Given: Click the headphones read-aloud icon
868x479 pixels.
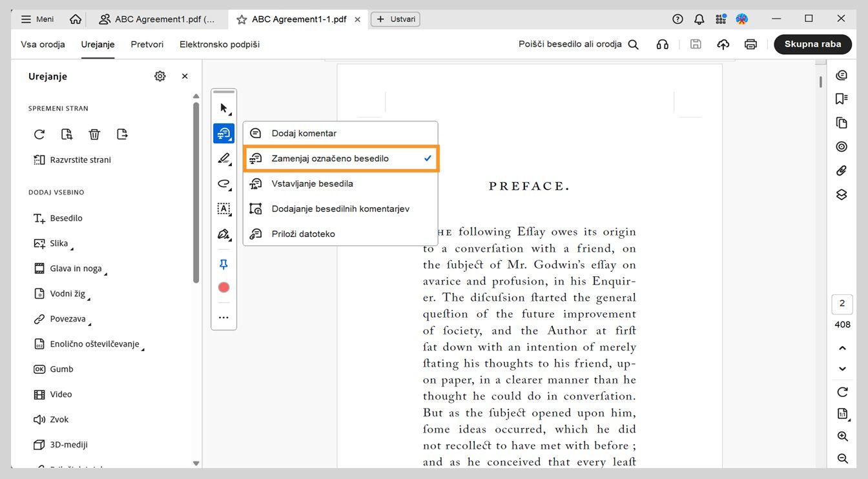Looking at the screenshot, I should click(663, 45).
